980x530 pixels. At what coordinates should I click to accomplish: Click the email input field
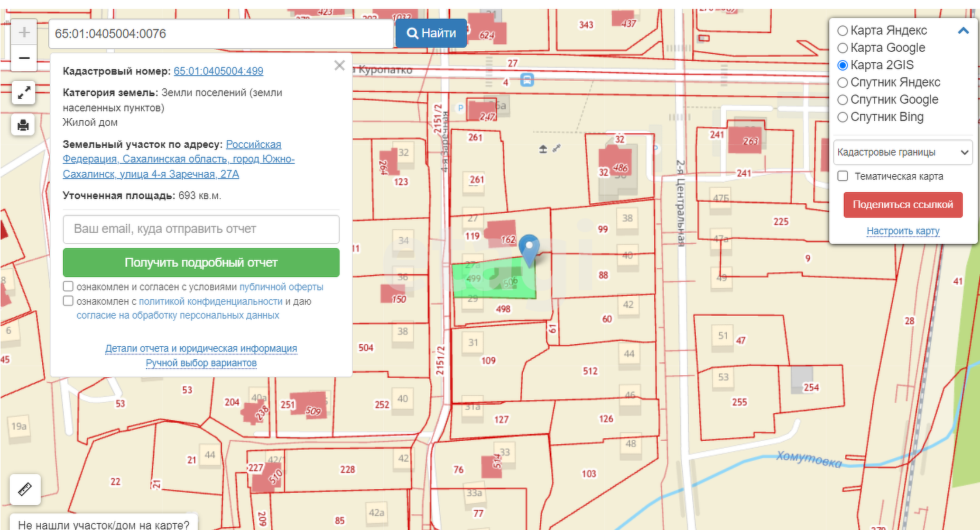[201, 229]
